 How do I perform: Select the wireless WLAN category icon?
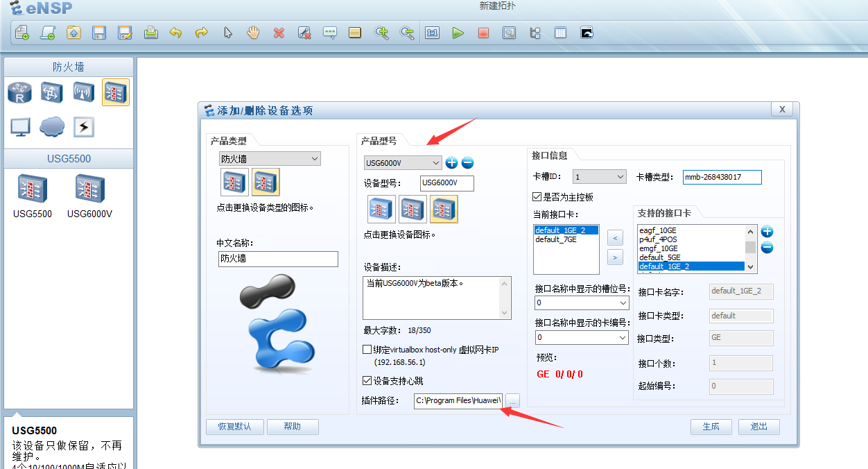coord(83,92)
